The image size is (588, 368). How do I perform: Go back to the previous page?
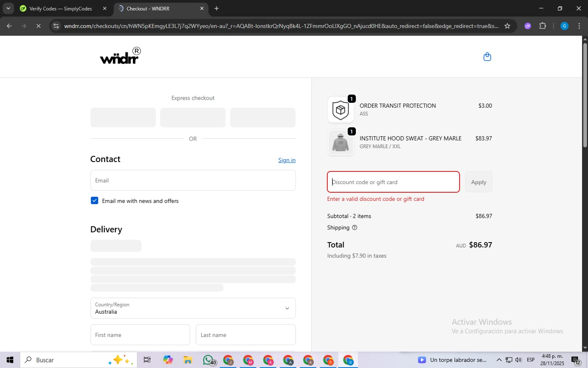coord(9,26)
